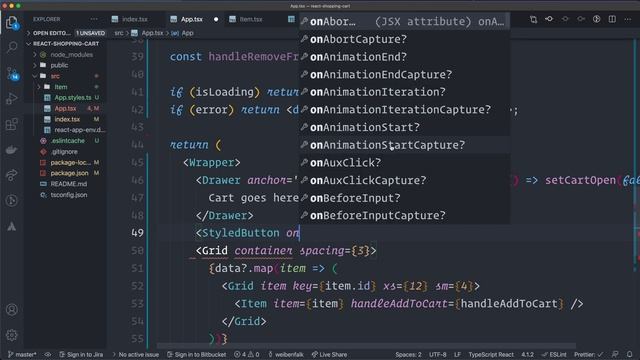
Task: Click the Prettier status bar item
Action: tap(588, 354)
